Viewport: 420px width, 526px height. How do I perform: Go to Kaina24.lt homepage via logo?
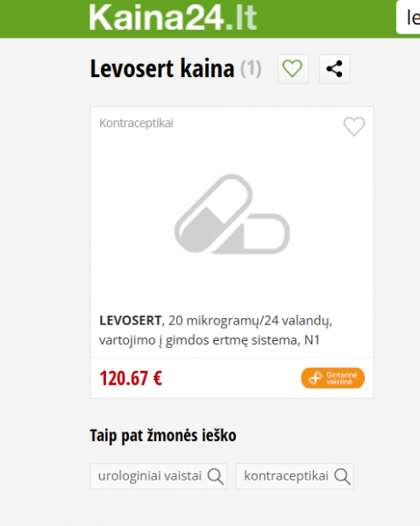(x=173, y=17)
